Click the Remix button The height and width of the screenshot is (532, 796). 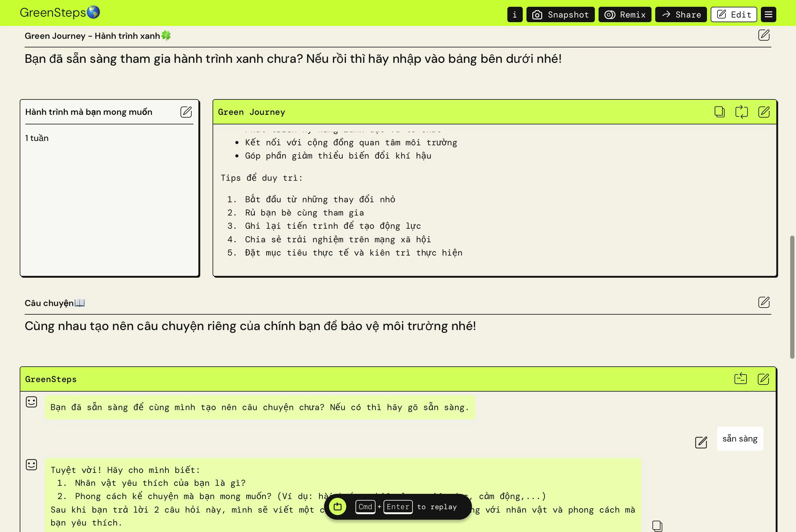[x=625, y=14]
